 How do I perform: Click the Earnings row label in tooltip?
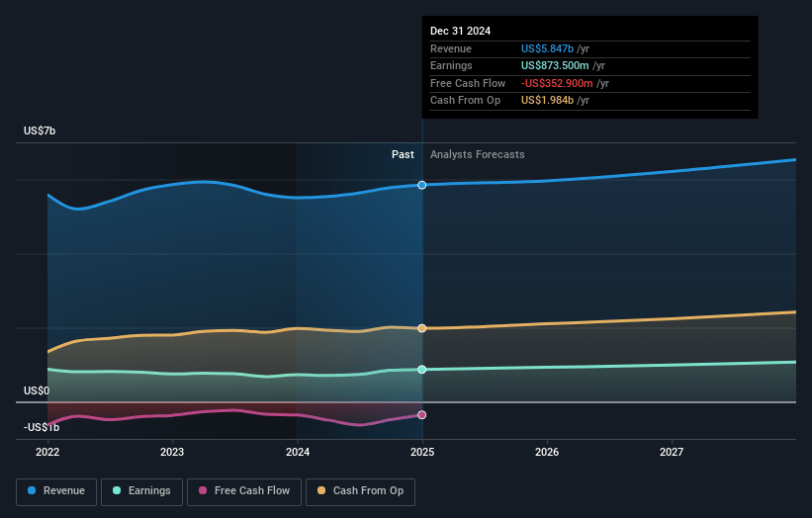pyautogui.click(x=451, y=65)
